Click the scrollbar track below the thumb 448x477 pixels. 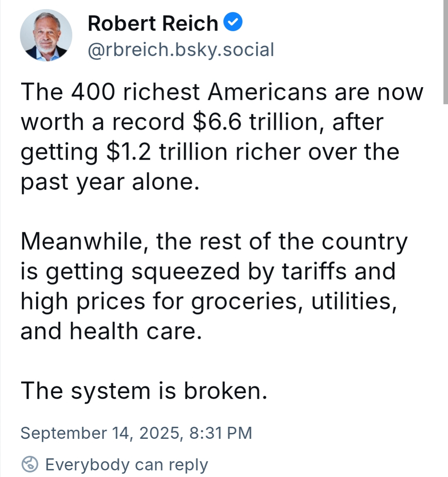(x=446, y=289)
